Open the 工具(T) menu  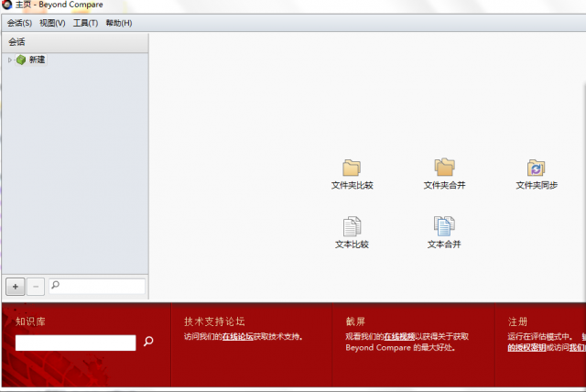(x=85, y=23)
